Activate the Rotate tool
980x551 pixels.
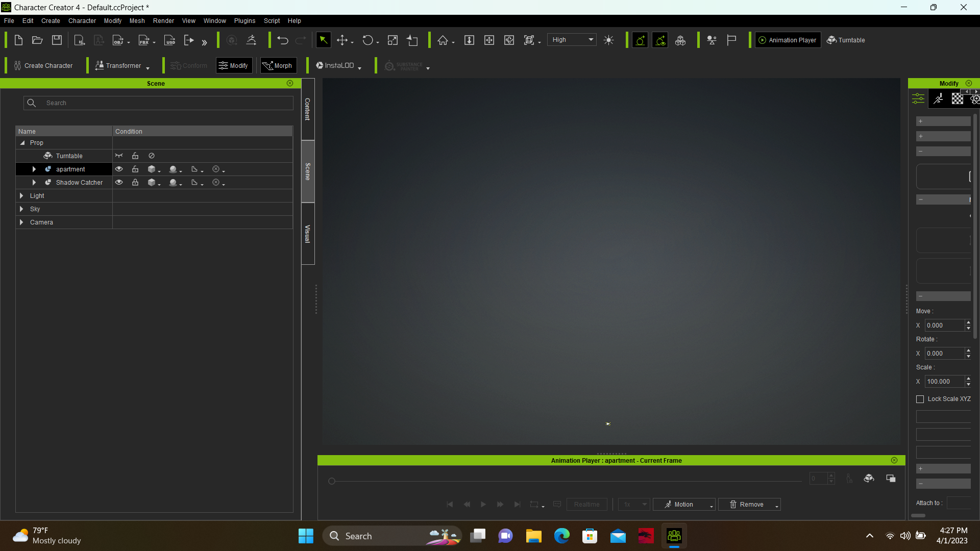[367, 40]
